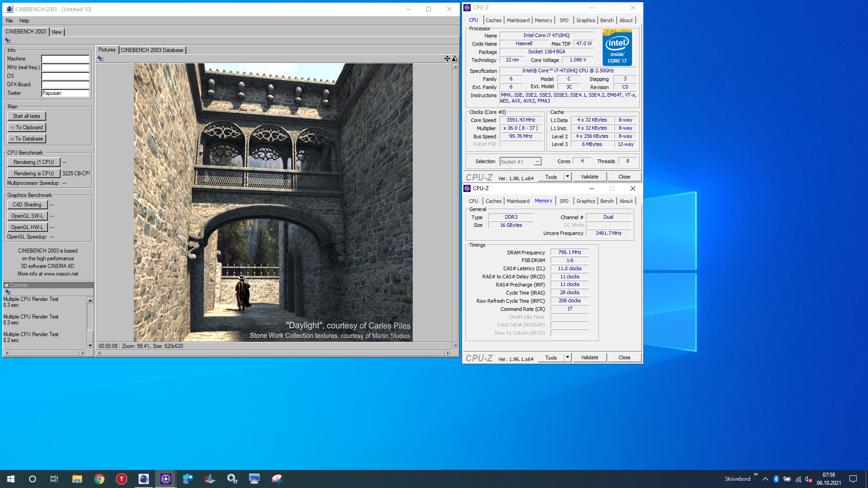The image size is (868, 488).
Task: Open SPD tab in the lower CPU-Z window
Action: [564, 201]
